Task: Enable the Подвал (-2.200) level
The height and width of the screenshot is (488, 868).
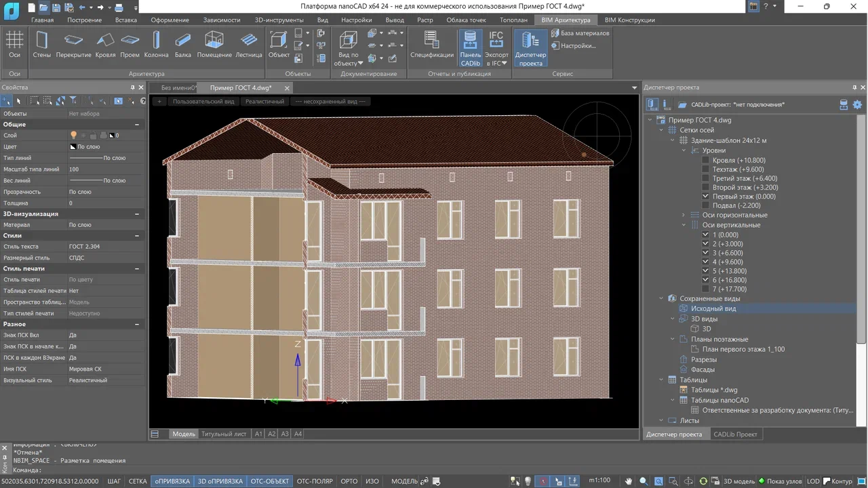Action: (x=705, y=205)
